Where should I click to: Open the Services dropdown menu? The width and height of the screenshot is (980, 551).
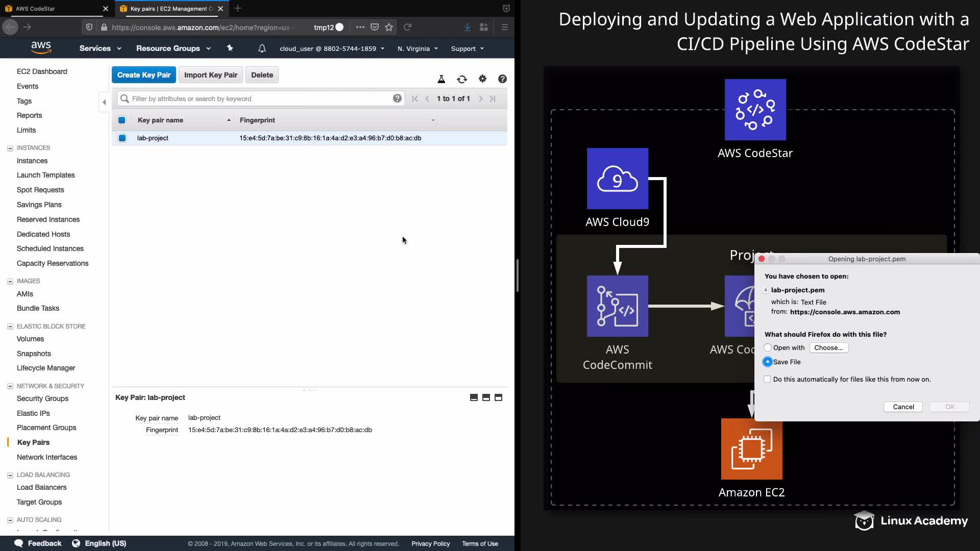100,48
